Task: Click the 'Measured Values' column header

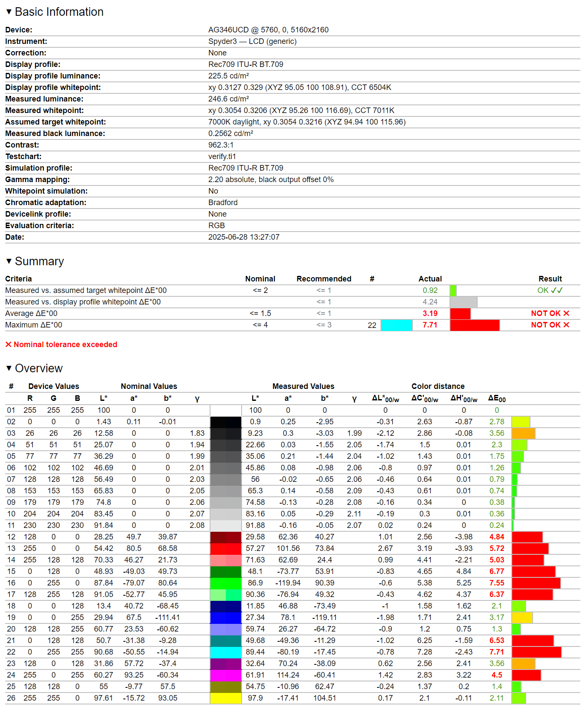Action: tap(303, 386)
